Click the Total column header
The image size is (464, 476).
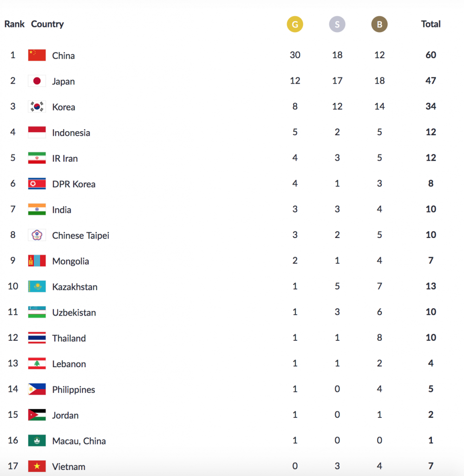[431, 24]
